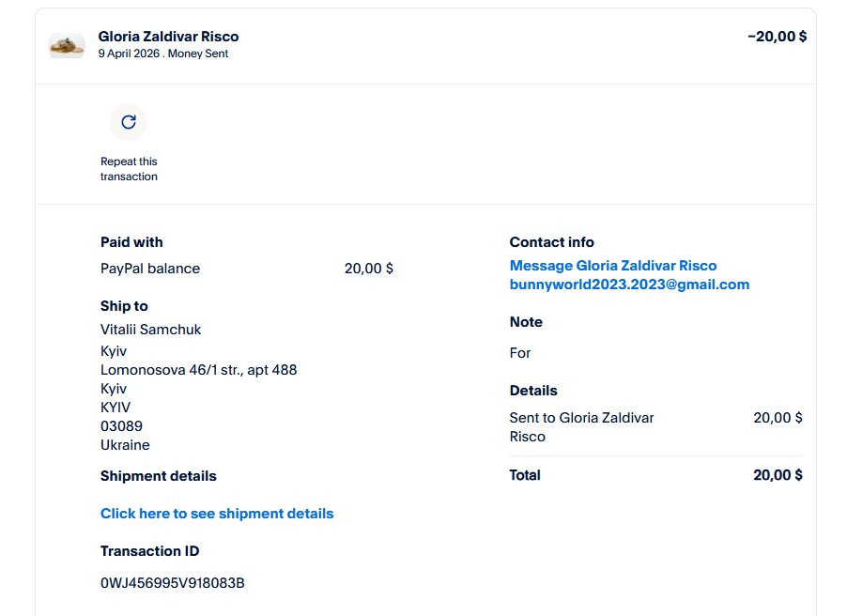847x616 pixels.
Task: Click the note text For
Action: click(x=520, y=353)
